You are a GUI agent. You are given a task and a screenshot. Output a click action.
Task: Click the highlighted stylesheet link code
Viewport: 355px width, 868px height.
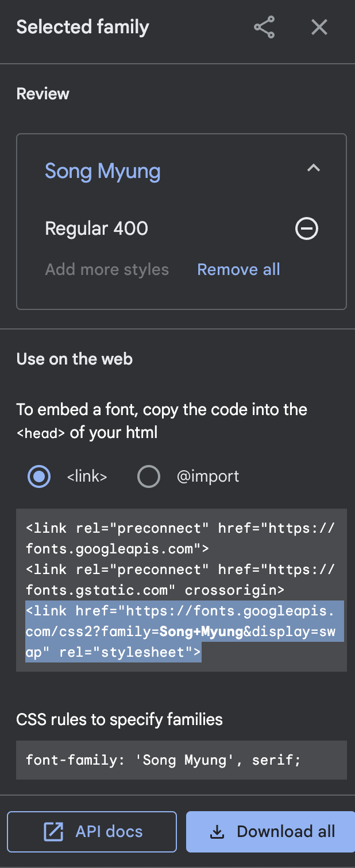click(184, 631)
